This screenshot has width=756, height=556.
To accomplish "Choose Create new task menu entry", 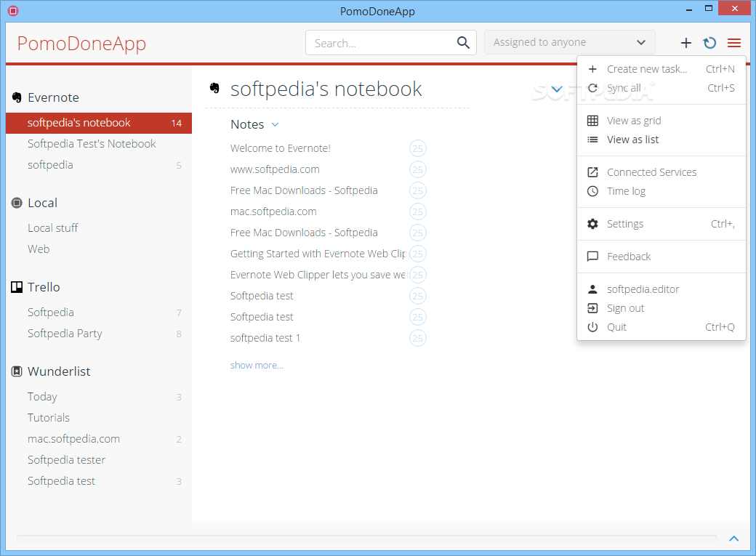I will (x=661, y=69).
